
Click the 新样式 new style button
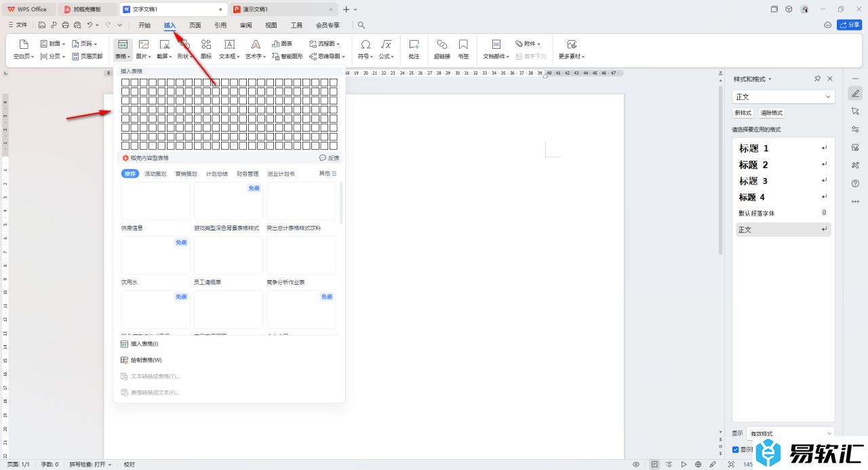click(x=743, y=113)
